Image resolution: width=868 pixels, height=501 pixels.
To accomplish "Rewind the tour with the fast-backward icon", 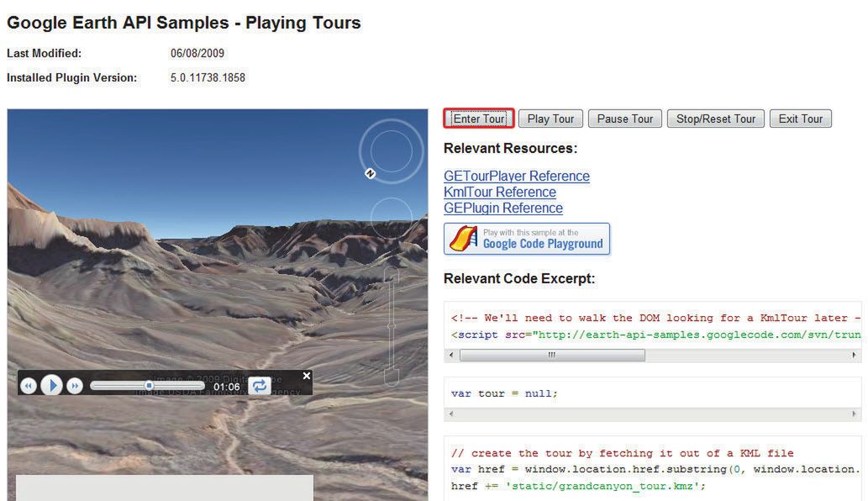I will (x=29, y=385).
